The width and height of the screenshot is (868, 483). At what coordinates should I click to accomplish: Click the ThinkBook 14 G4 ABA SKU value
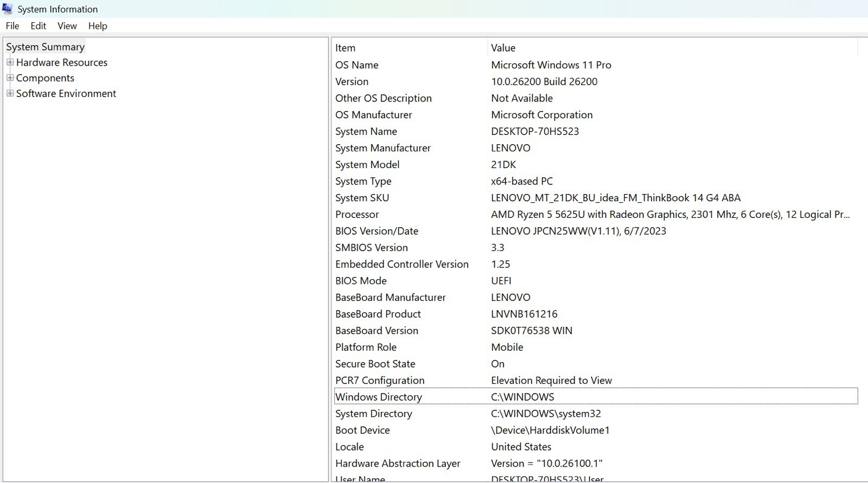(616, 198)
